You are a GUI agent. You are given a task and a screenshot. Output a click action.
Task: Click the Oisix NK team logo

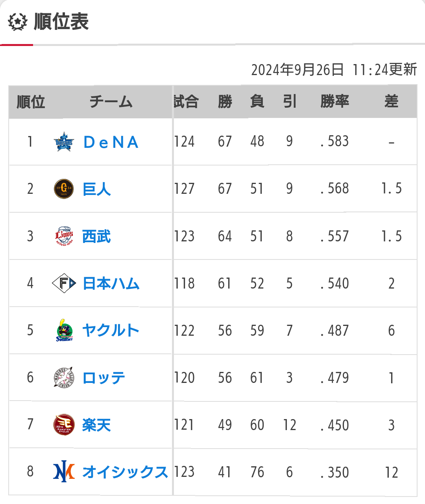pyautogui.click(x=64, y=472)
